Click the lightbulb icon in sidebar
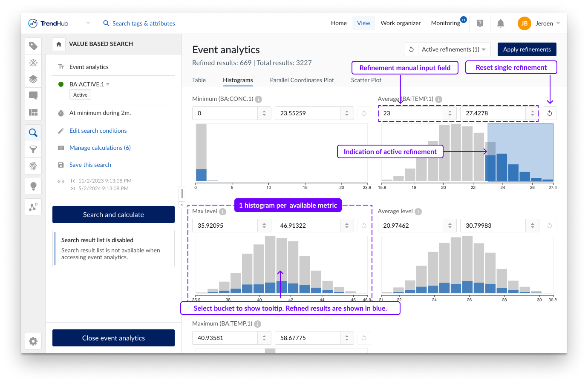Viewport: 588px width, 383px height. click(x=33, y=186)
